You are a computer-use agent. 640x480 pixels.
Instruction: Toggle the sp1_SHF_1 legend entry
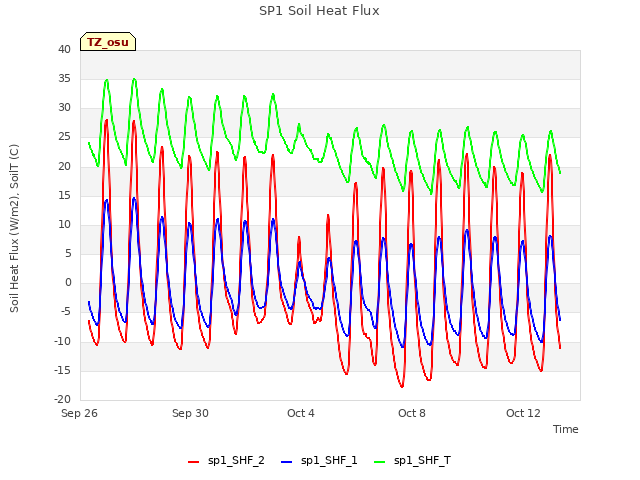319,461
